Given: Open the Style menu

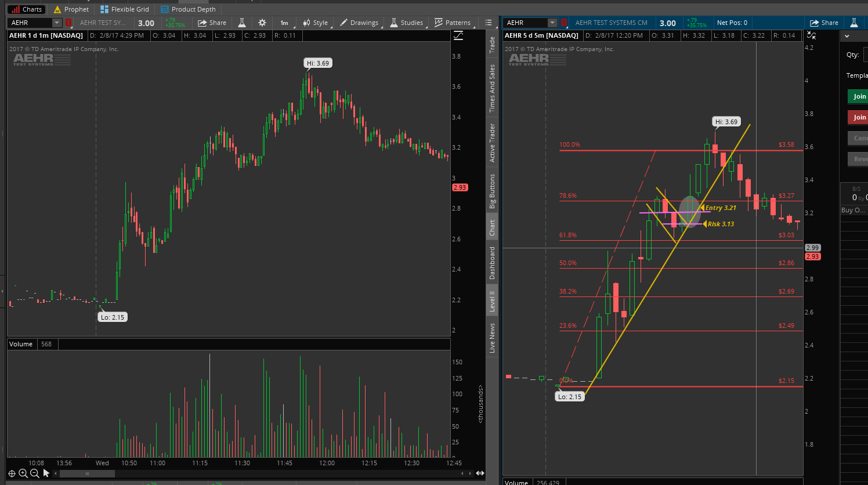Looking at the screenshot, I should [316, 23].
